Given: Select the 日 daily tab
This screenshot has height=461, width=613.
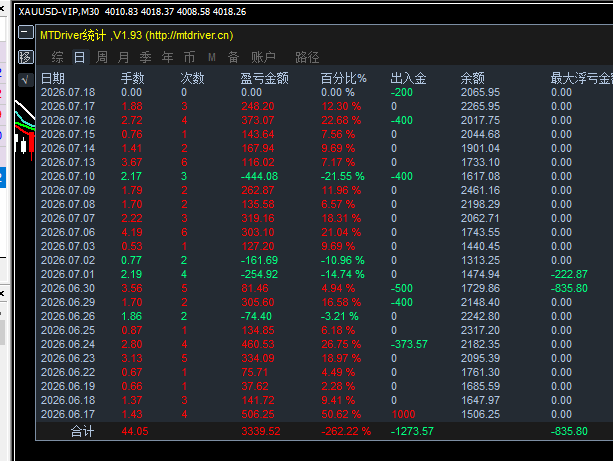Looking at the screenshot, I should pos(79,57).
